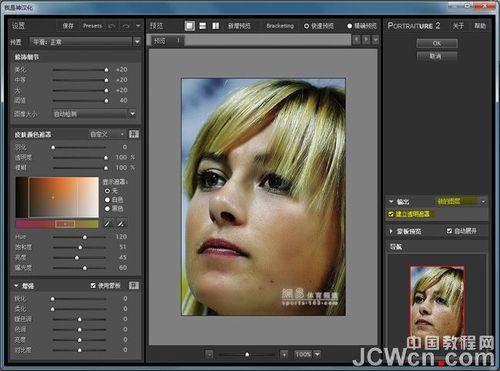Click the 新增预览 add preview button
This screenshot has height=371, width=500.
click(x=239, y=26)
